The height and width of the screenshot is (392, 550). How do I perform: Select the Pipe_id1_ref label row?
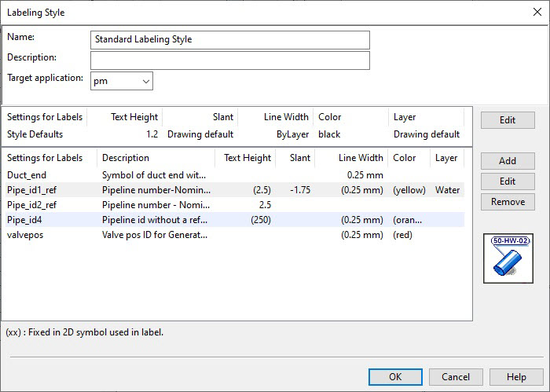[235, 189]
